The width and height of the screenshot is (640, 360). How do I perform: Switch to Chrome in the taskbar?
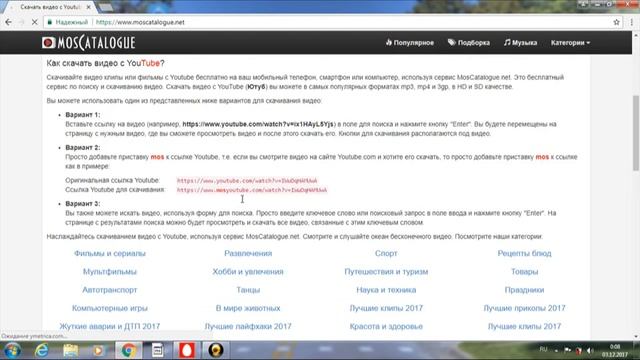(x=128, y=350)
